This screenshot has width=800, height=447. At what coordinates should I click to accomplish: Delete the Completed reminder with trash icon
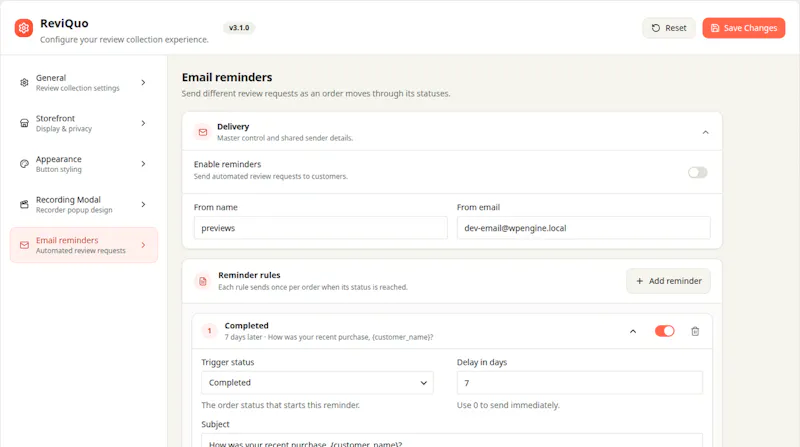pos(695,331)
